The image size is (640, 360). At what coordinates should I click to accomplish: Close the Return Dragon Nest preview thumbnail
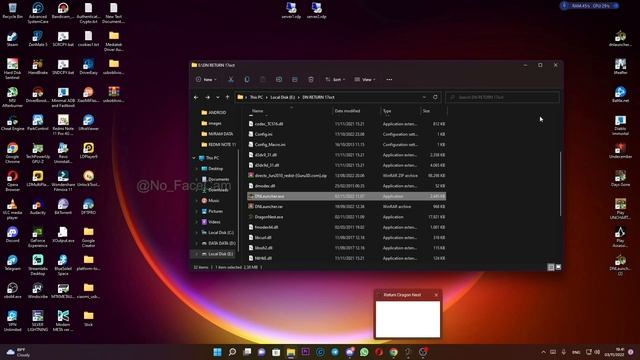(x=436, y=295)
